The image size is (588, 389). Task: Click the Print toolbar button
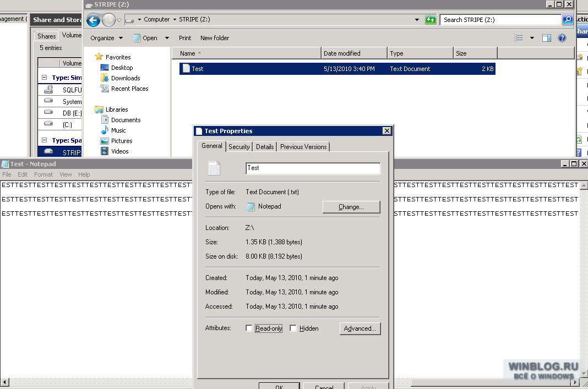[185, 38]
